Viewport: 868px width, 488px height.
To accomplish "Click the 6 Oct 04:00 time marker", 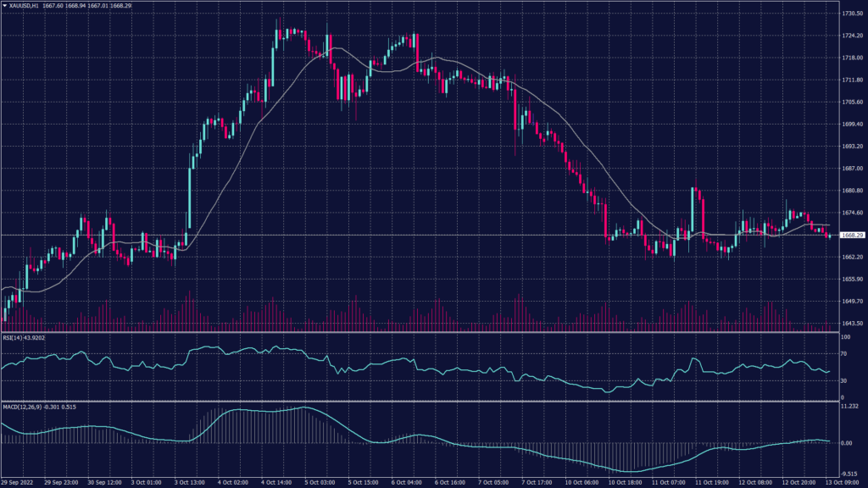I will [406, 481].
